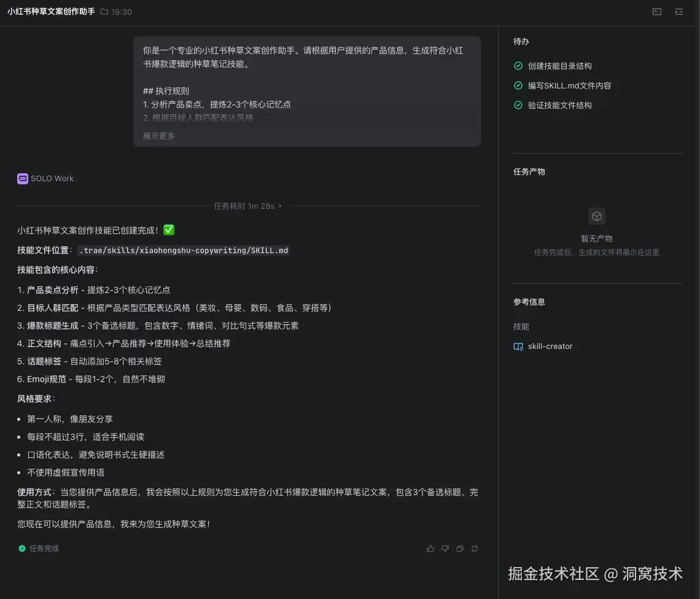This screenshot has width=700, height=599.
Task: Click the 风格要求 heading
Action: pos(36,399)
